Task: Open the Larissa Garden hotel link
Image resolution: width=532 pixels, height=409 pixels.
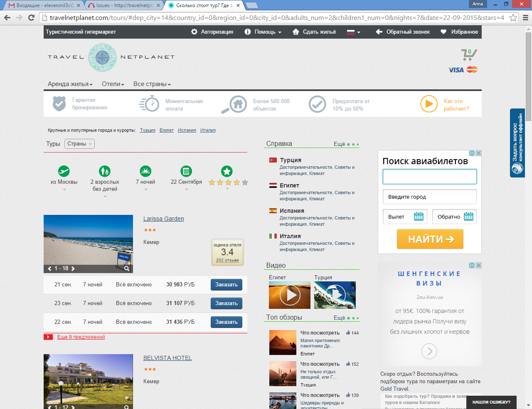Action: point(163,219)
